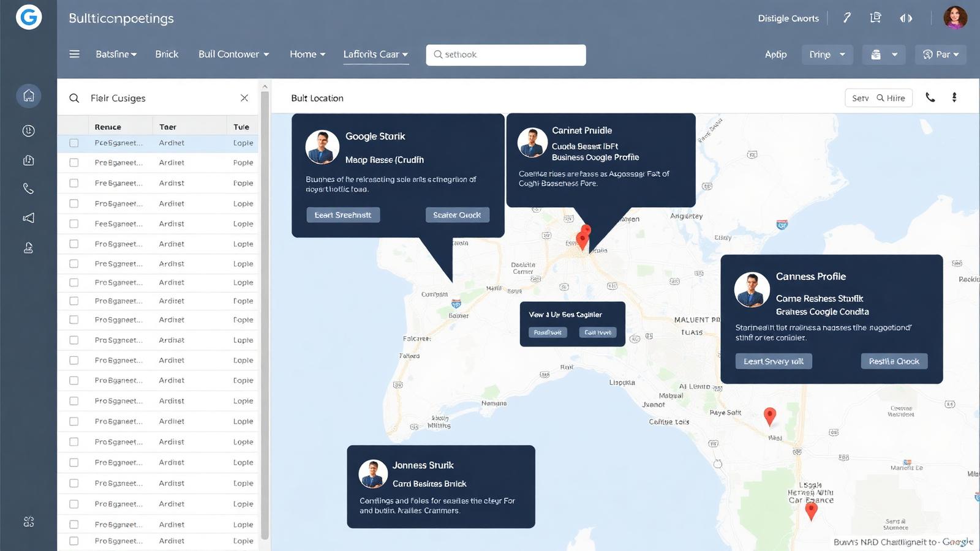This screenshot has width=980, height=551.
Task: Tick the checkbox on the FeeSganeet row
Action: [x=74, y=224]
